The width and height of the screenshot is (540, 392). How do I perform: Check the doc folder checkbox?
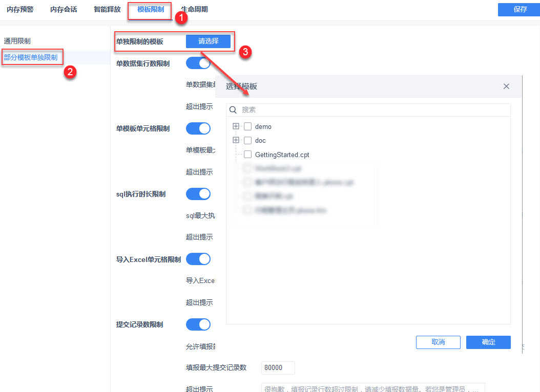(x=247, y=140)
